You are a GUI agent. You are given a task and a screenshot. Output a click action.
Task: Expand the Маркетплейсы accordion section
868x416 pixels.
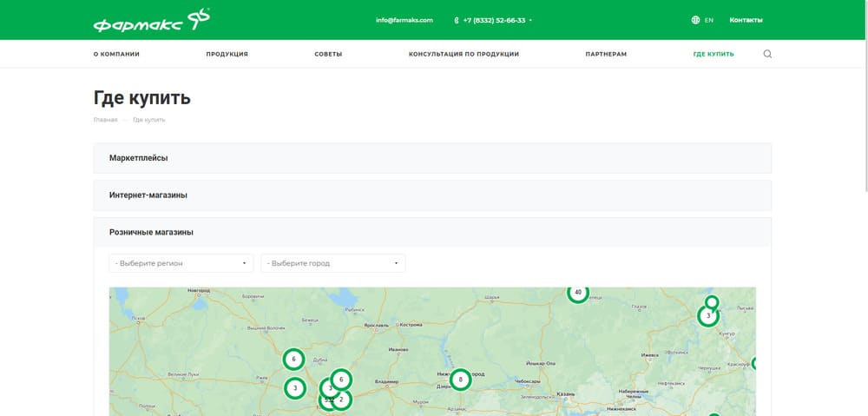(x=432, y=158)
